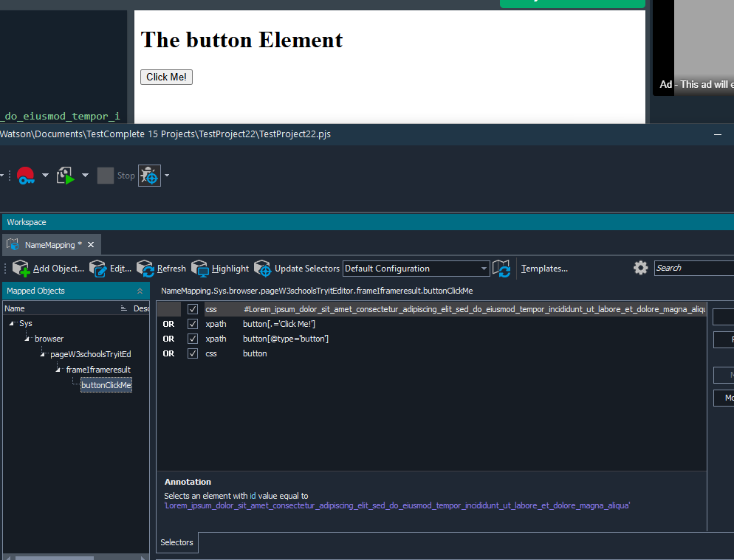Highlight the mapped object on screen
734x560 pixels.
(200, 269)
